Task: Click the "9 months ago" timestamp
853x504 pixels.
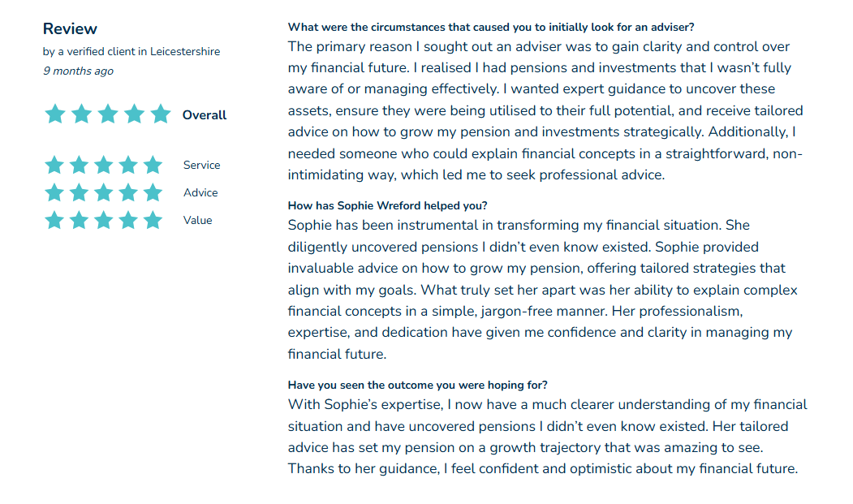Action: [78, 71]
